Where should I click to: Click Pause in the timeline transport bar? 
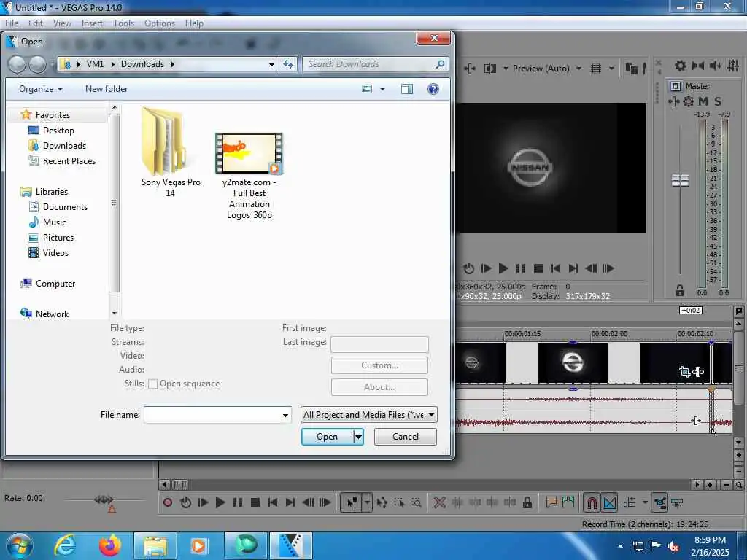coord(238,502)
